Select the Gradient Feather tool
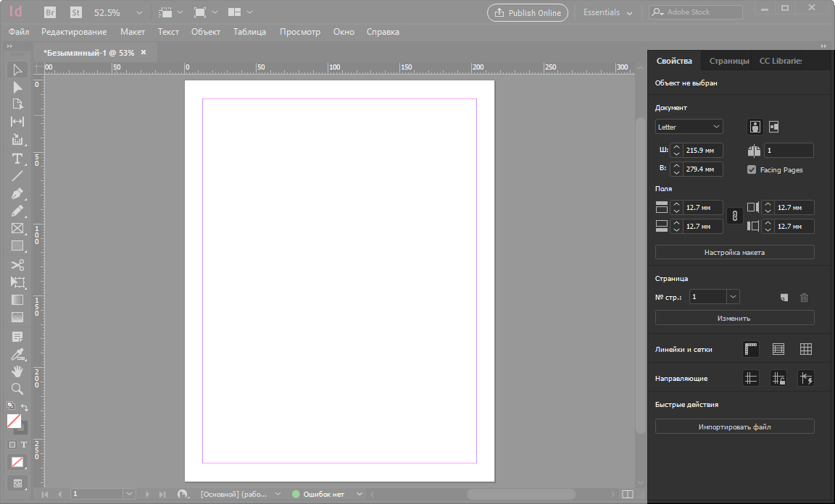835x504 pixels. click(17, 317)
